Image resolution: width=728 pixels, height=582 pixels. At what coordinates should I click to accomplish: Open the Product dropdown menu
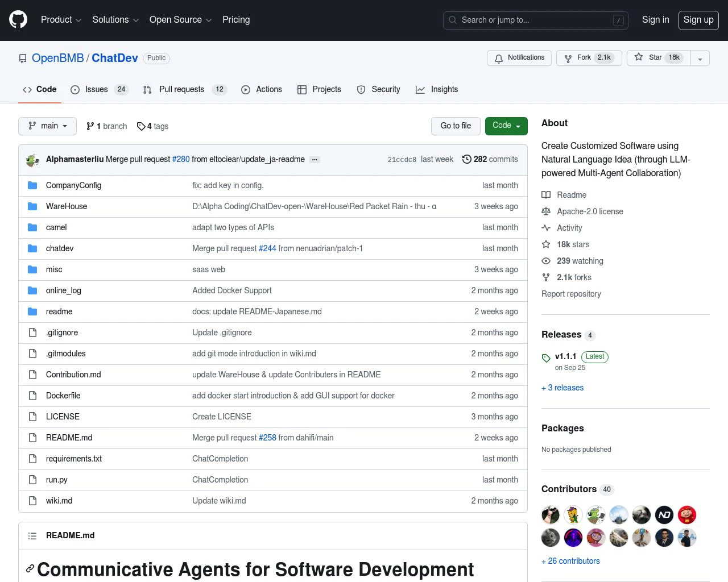[61, 20]
